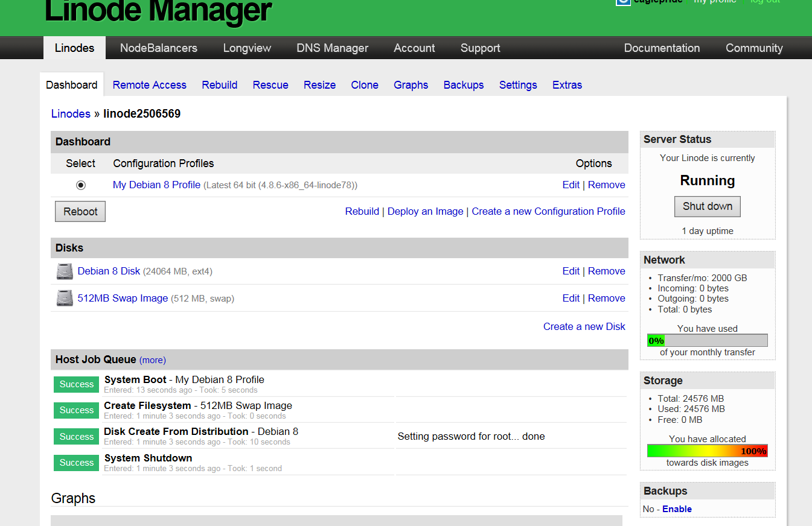The image size is (812, 526).
Task: Open the 512MB Swap Image link
Action: click(x=123, y=298)
